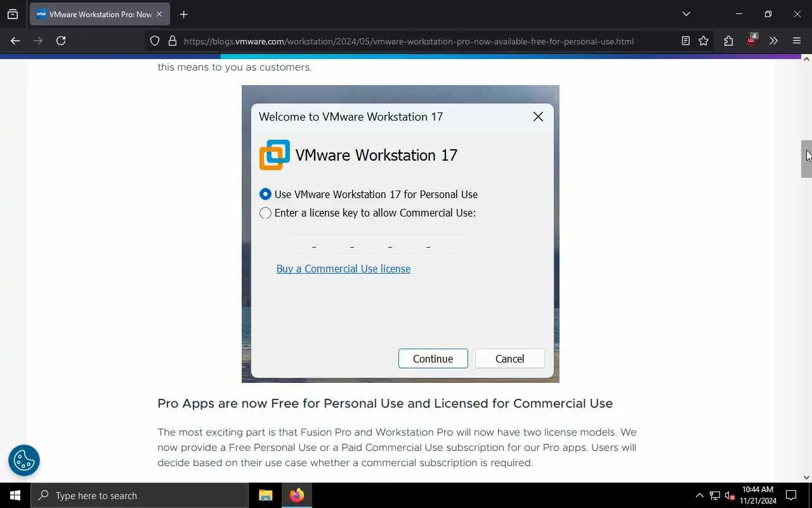
Task: View site security padlock information
Action: (x=172, y=41)
